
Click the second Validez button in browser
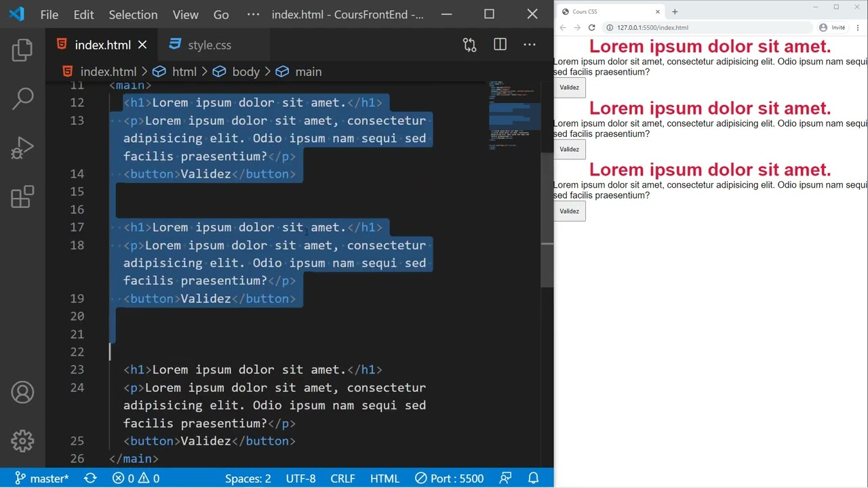[x=570, y=149]
